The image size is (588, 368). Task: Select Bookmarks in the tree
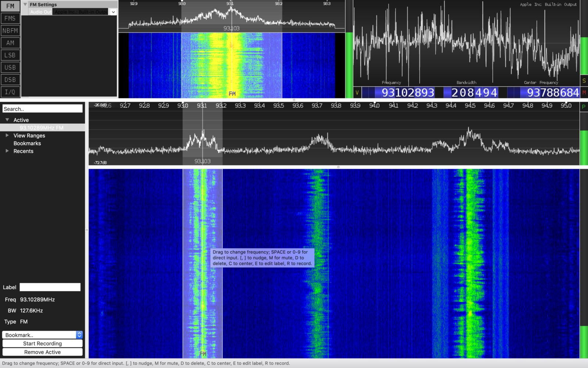(27, 144)
